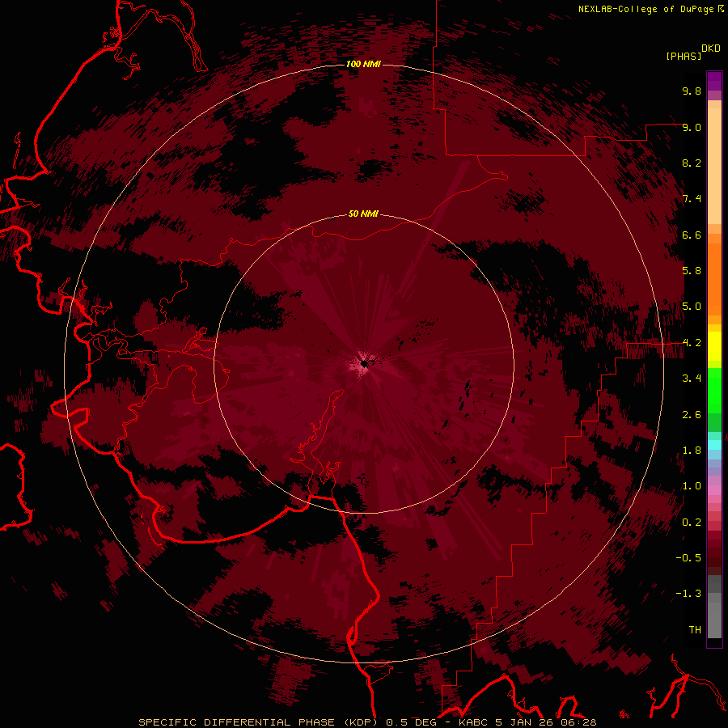The height and width of the screenshot is (728, 728).
Task: Click the 9.8 legend value
Action: (x=692, y=91)
